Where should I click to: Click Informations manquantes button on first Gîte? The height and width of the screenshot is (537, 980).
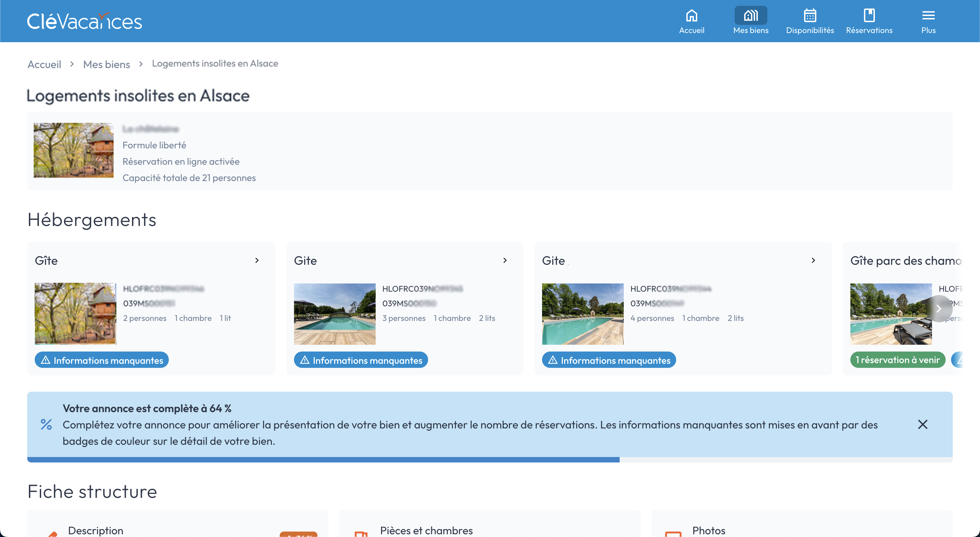[102, 359]
